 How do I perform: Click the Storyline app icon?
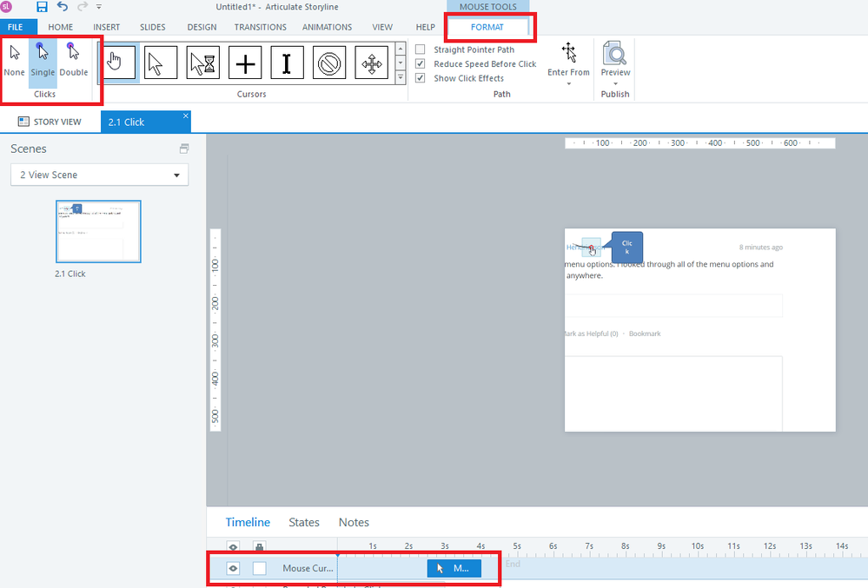pyautogui.click(x=6, y=7)
